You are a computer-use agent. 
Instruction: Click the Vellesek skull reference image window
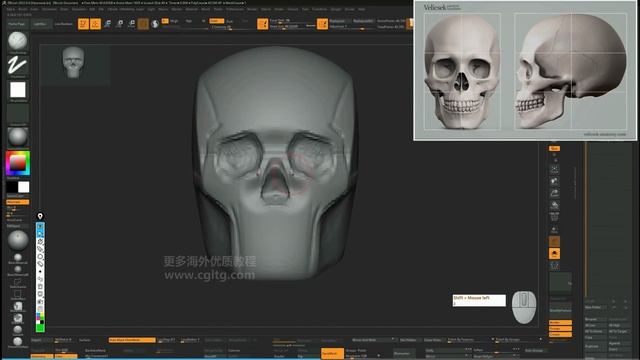click(525, 71)
